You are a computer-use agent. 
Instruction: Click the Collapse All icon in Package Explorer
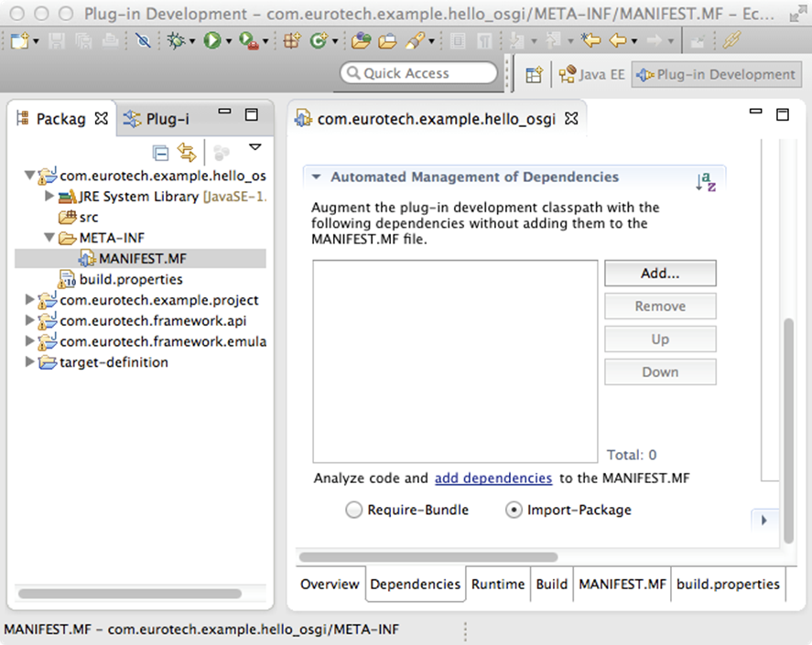160,153
